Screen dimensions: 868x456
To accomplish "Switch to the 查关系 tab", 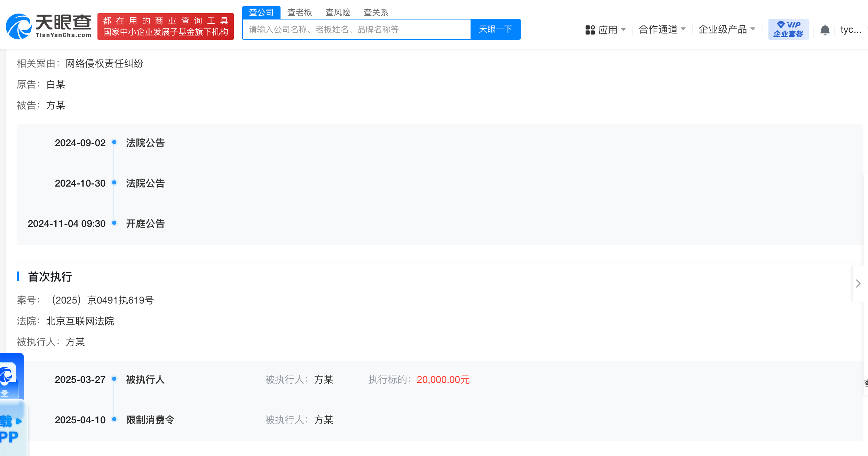I will 376,13.
